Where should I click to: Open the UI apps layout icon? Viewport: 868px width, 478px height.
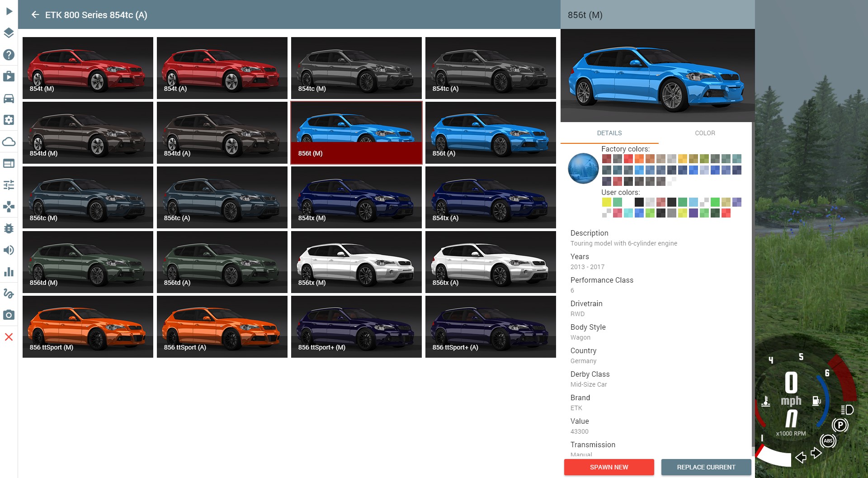coord(9,163)
